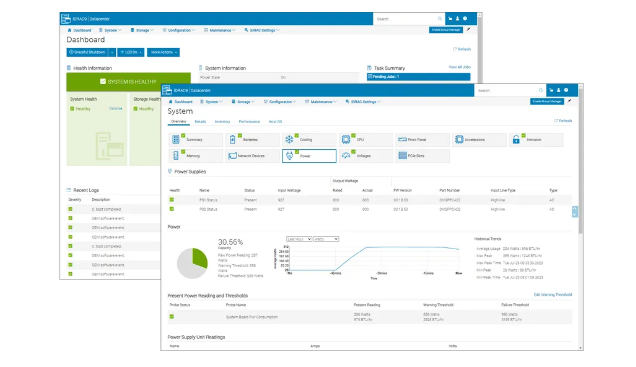
Task: Open View All Jobs link
Action: point(460,67)
